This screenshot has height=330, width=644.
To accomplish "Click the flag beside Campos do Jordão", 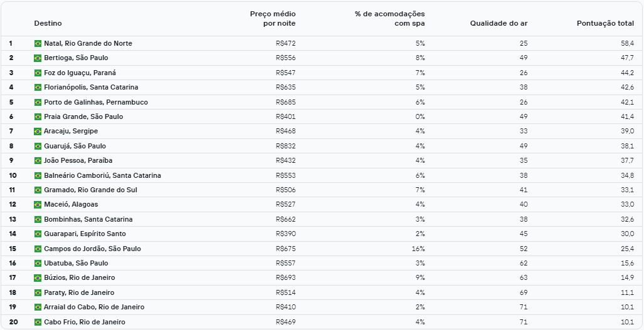I will pyautogui.click(x=38, y=249).
